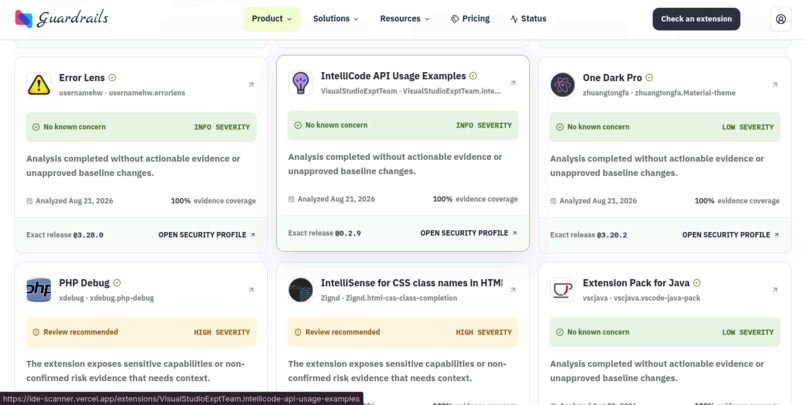Click verified badge next to IntelliCode API Usage Examples

click(473, 76)
